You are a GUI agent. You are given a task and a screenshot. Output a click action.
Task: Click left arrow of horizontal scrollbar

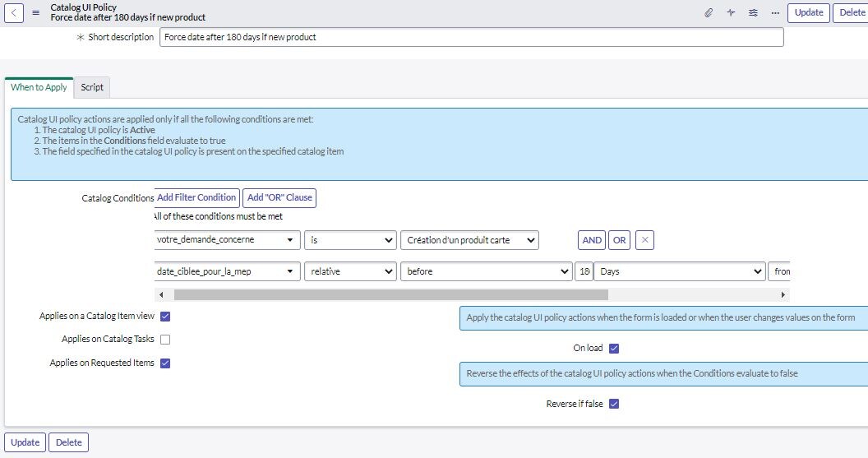pos(160,294)
